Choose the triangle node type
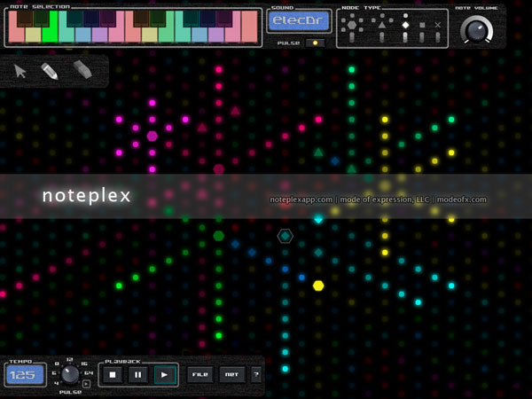 pos(382,25)
